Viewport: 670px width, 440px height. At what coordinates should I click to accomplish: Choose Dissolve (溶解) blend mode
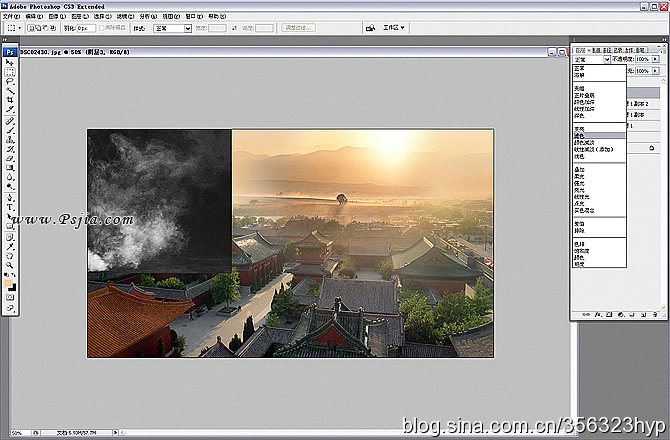[599, 75]
